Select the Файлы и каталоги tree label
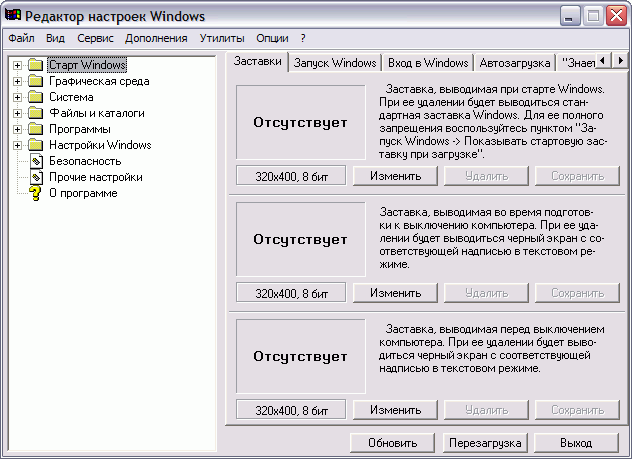Image resolution: width=632 pixels, height=459 pixels. point(97,113)
